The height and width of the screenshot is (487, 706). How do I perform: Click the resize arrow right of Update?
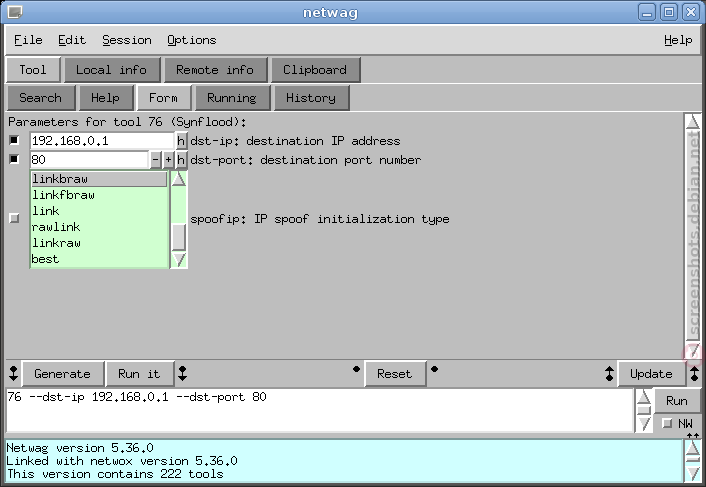coord(694,374)
